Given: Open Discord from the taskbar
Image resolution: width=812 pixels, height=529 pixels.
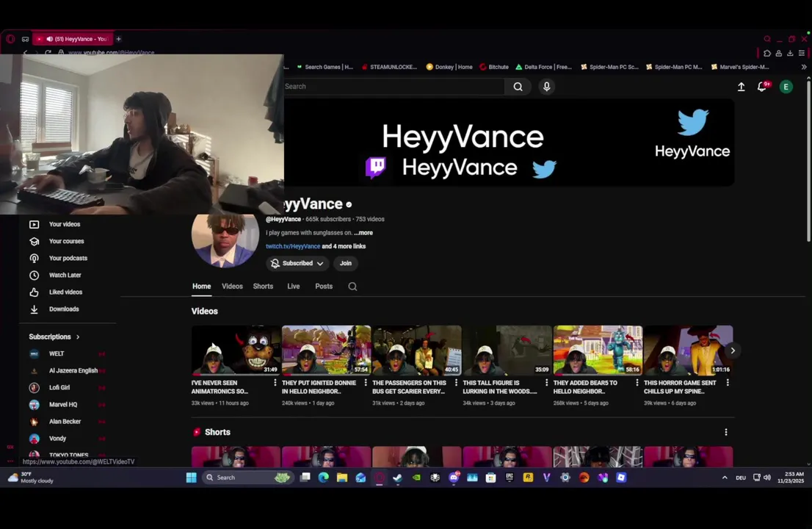Looking at the screenshot, I should coord(454,478).
